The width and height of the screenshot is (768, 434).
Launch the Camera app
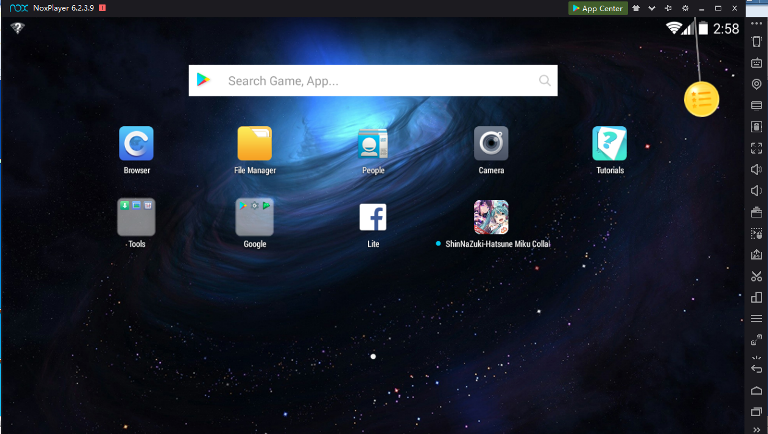point(491,144)
